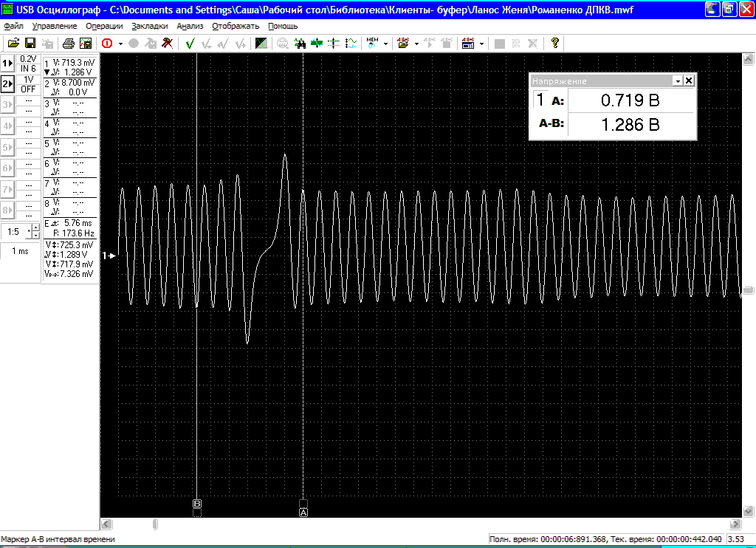Save the oscillogram with the floppy disk icon
756x548 pixels.
pyautogui.click(x=30, y=44)
